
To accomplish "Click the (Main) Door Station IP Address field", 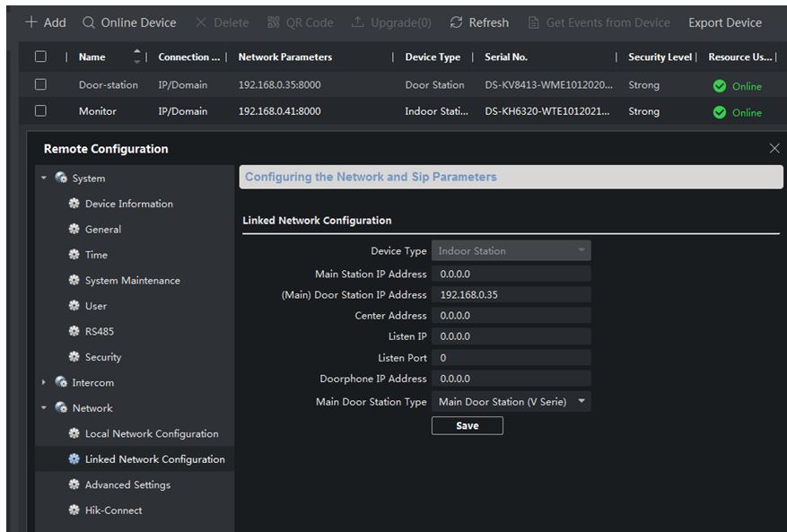I will click(511, 295).
